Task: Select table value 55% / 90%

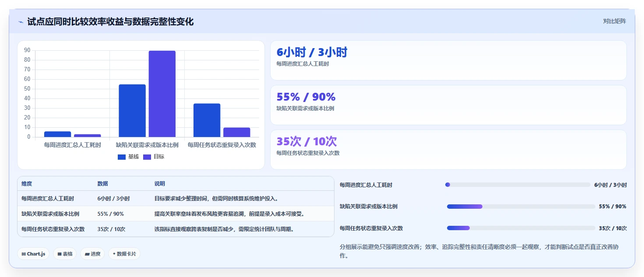Action: coord(110,214)
